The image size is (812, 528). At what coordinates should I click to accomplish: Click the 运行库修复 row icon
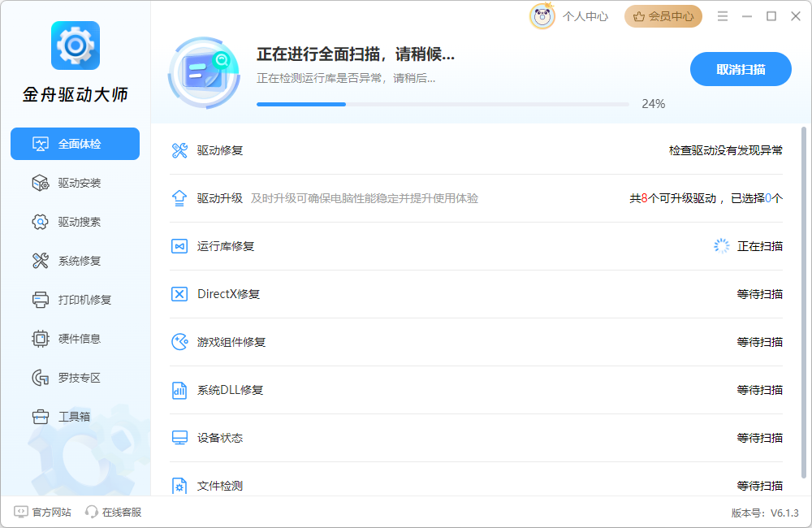179,246
